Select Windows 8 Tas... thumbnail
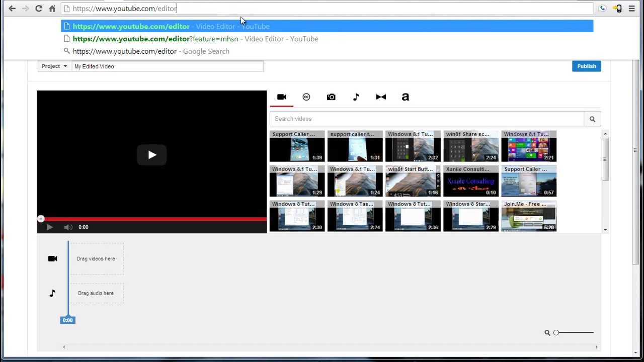 tap(355, 216)
